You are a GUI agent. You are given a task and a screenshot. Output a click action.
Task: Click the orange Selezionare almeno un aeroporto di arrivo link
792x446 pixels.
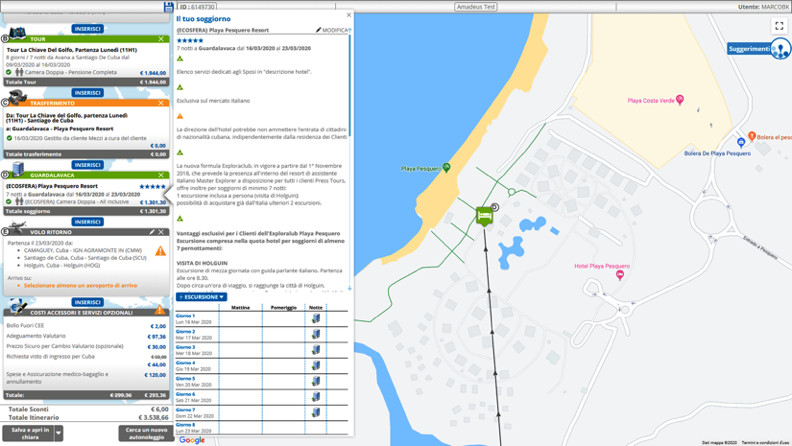click(x=80, y=286)
